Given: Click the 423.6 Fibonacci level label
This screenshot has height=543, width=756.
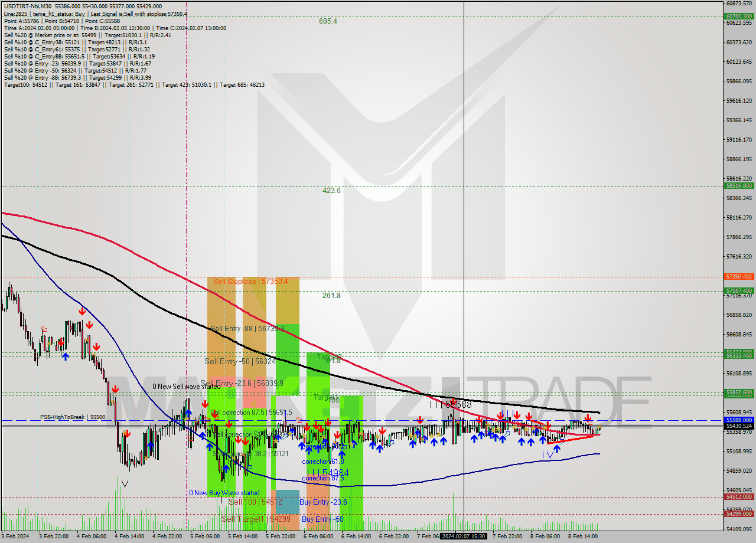Looking at the screenshot, I should tap(331, 191).
